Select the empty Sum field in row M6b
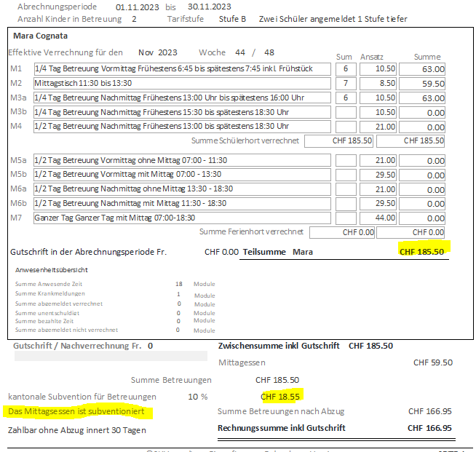Screen dimensions: 476x452 tap(346, 204)
